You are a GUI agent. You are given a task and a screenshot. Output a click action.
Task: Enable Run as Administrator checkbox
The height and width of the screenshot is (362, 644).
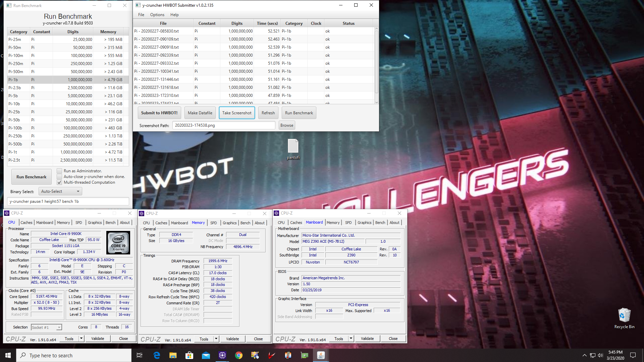(x=59, y=171)
